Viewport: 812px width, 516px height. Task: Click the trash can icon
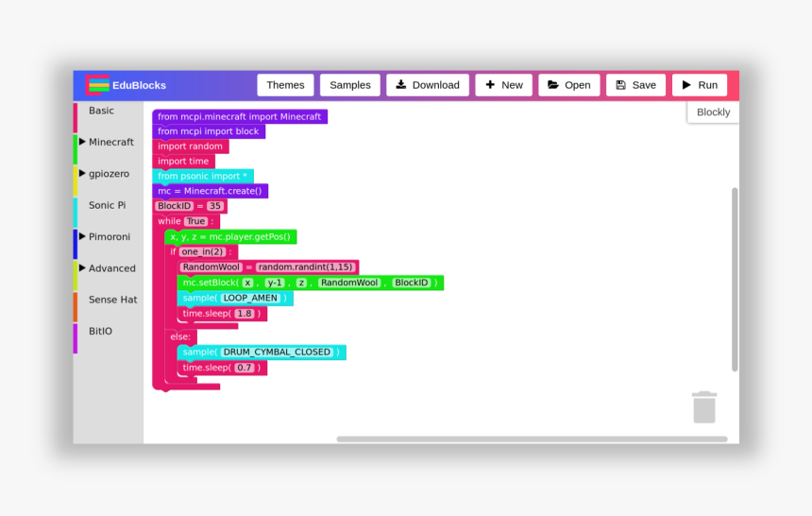click(704, 407)
